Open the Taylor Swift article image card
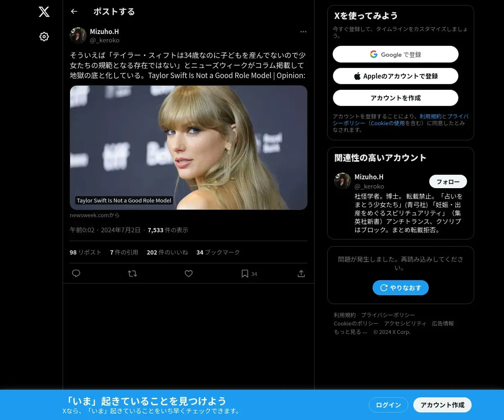This screenshot has width=504, height=420. click(x=189, y=147)
